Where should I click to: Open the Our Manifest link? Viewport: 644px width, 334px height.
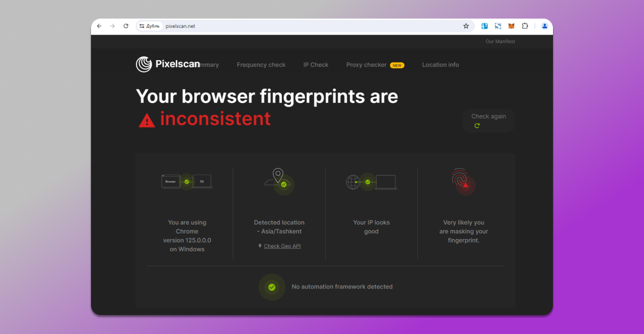(500, 41)
